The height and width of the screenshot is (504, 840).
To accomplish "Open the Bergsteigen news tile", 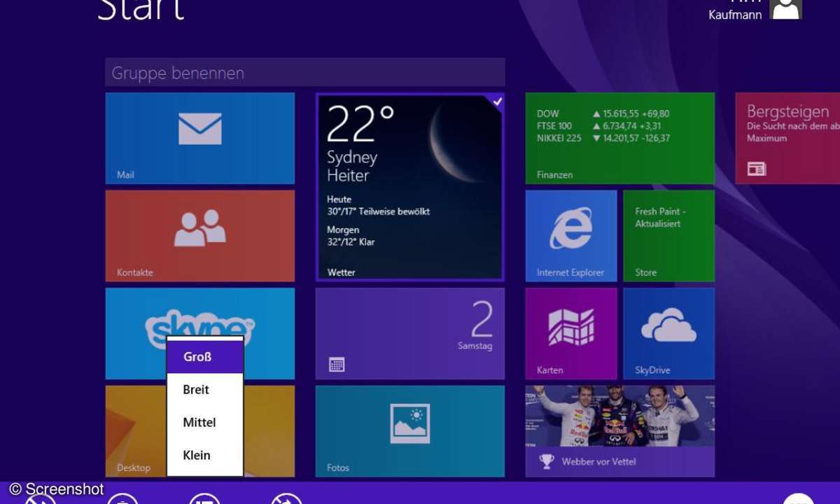I will pyautogui.click(x=787, y=138).
